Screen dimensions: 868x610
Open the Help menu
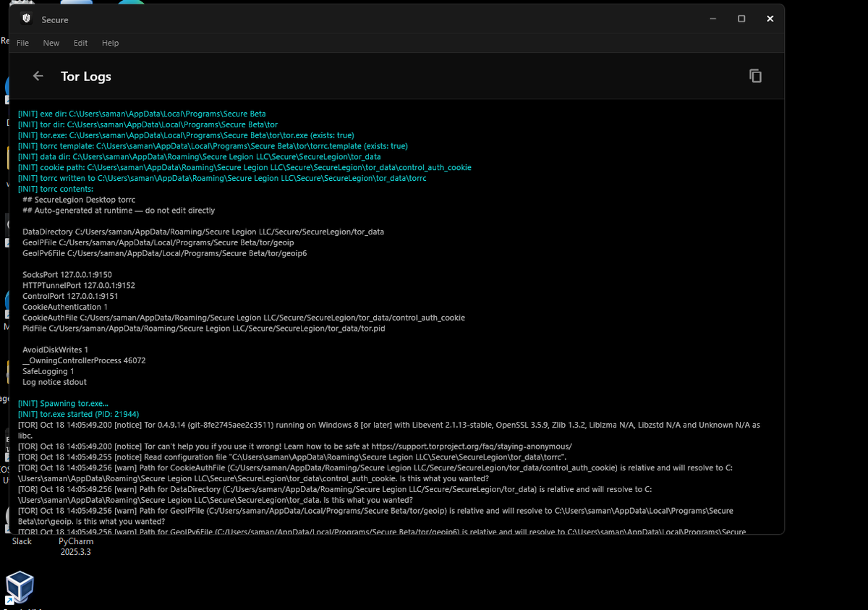(x=110, y=43)
